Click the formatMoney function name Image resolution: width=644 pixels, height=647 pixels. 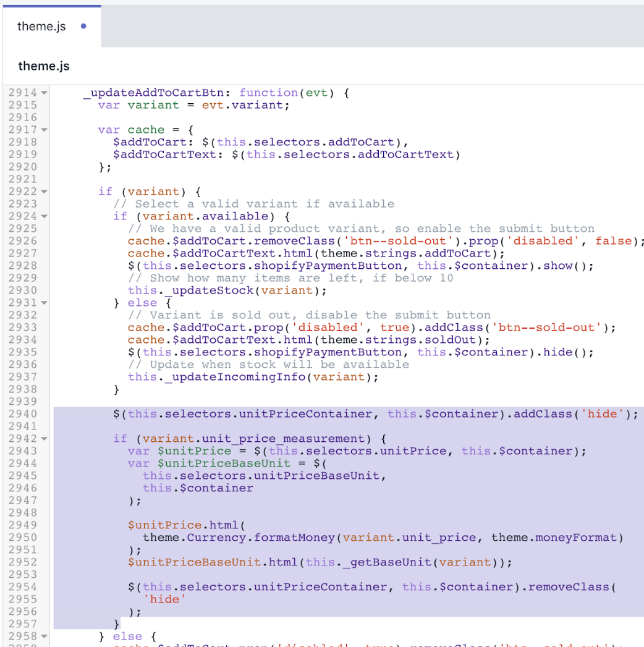coord(298,538)
